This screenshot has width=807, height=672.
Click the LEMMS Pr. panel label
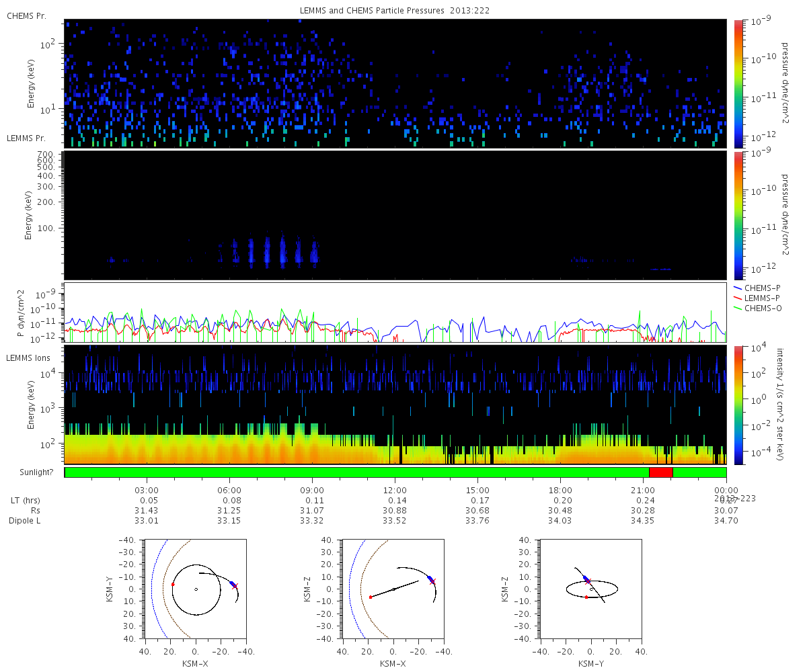click(x=27, y=138)
